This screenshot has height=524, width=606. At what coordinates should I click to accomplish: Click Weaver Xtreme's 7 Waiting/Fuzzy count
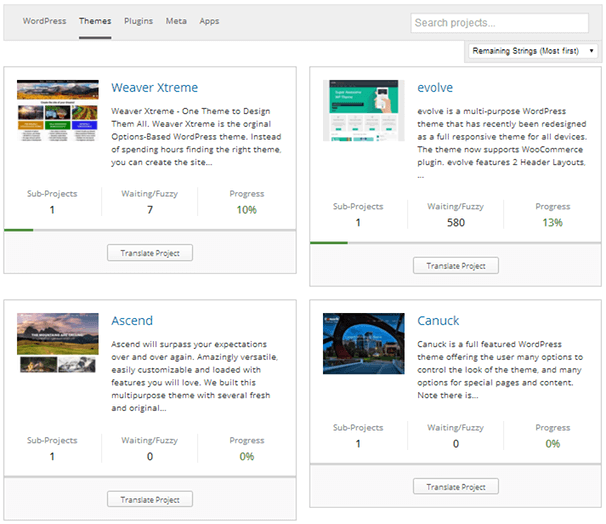point(150,210)
